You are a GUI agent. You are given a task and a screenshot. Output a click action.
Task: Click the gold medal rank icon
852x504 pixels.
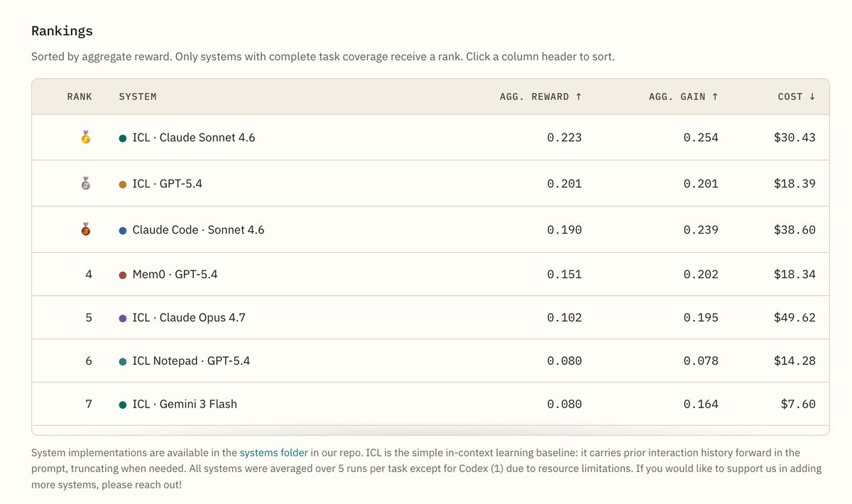tap(85, 137)
